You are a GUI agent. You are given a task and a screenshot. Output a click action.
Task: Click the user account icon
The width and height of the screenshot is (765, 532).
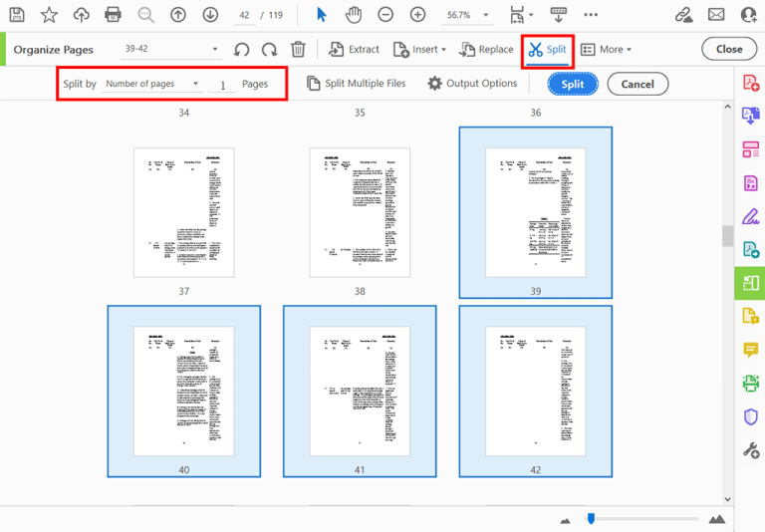coord(749,15)
